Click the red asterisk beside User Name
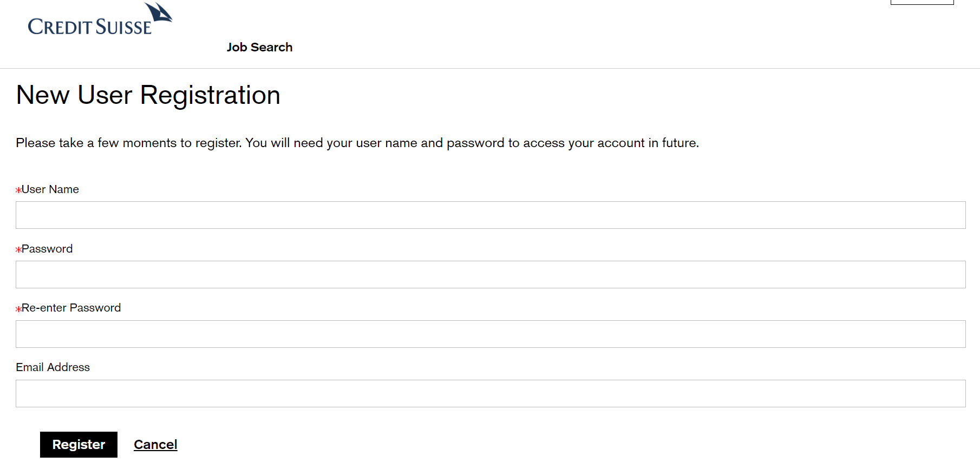Image resolution: width=980 pixels, height=469 pixels. pos(18,190)
